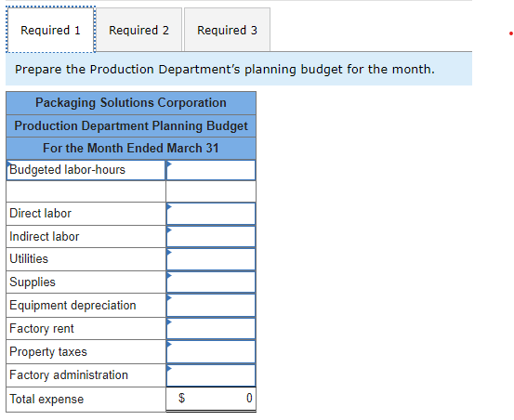
Task: Click the blank row label cell
Action: coord(86,191)
